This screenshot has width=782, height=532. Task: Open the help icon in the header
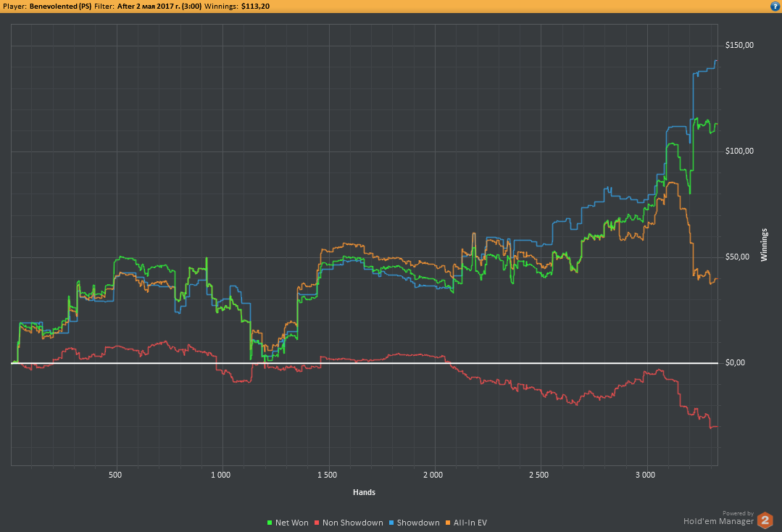775,6
